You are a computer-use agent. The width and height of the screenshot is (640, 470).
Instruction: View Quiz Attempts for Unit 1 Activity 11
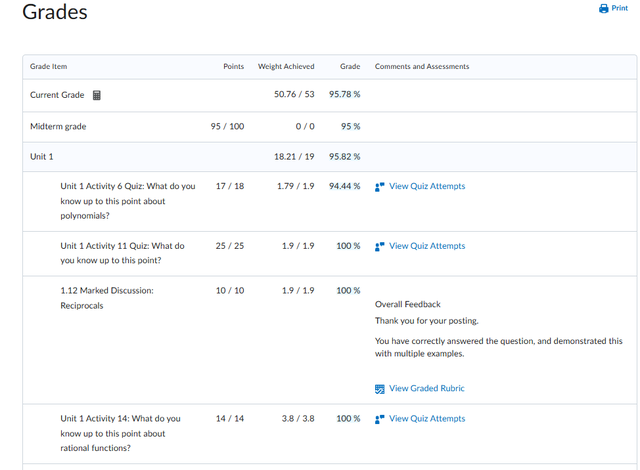[427, 246]
